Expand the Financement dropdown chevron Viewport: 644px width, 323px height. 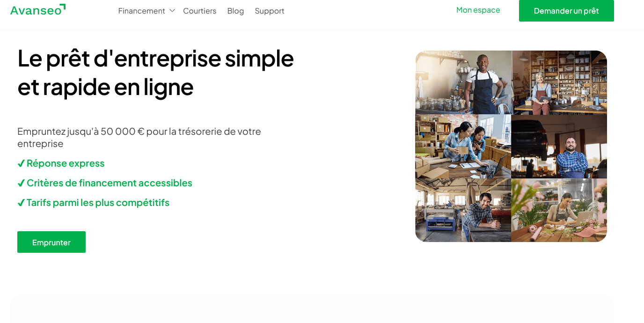coord(172,10)
